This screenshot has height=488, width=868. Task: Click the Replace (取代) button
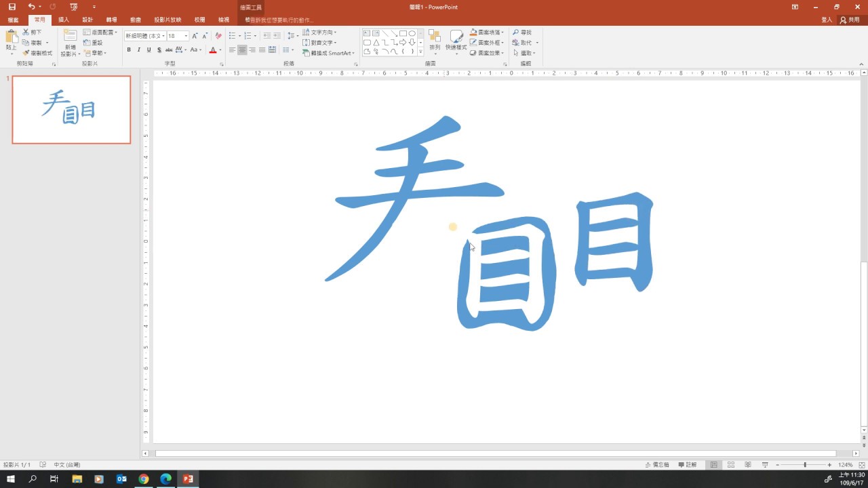point(523,43)
